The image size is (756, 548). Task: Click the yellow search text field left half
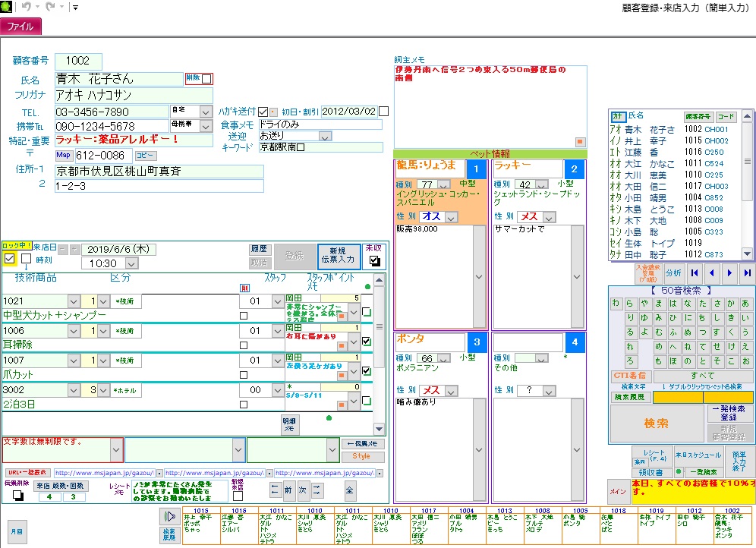[x=678, y=397]
